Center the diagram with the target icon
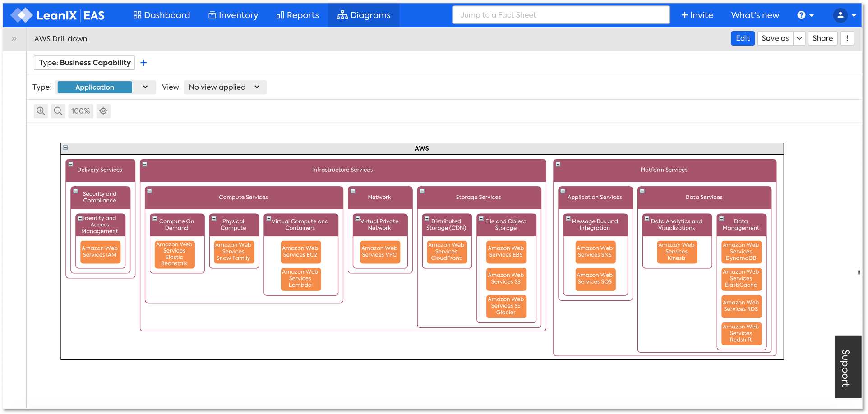This screenshot has width=868, height=414. pyautogui.click(x=103, y=111)
